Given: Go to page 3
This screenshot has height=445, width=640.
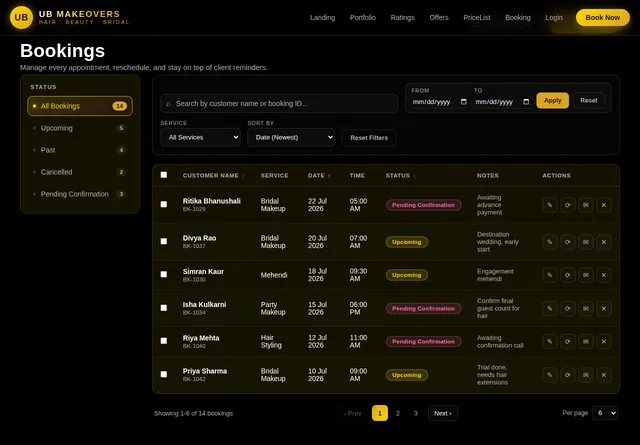Looking at the screenshot, I should pos(416,413).
